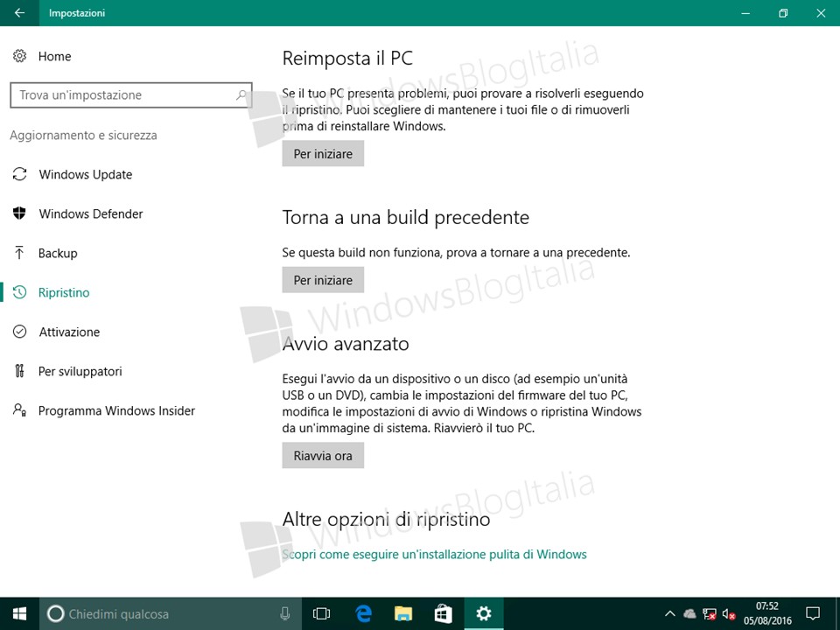Open the Start menu
Viewport: 840px width, 630px height.
19,614
